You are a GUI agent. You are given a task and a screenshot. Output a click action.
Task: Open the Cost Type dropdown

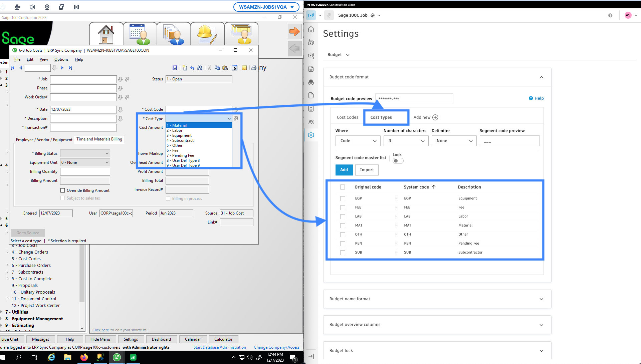[199, 119]
